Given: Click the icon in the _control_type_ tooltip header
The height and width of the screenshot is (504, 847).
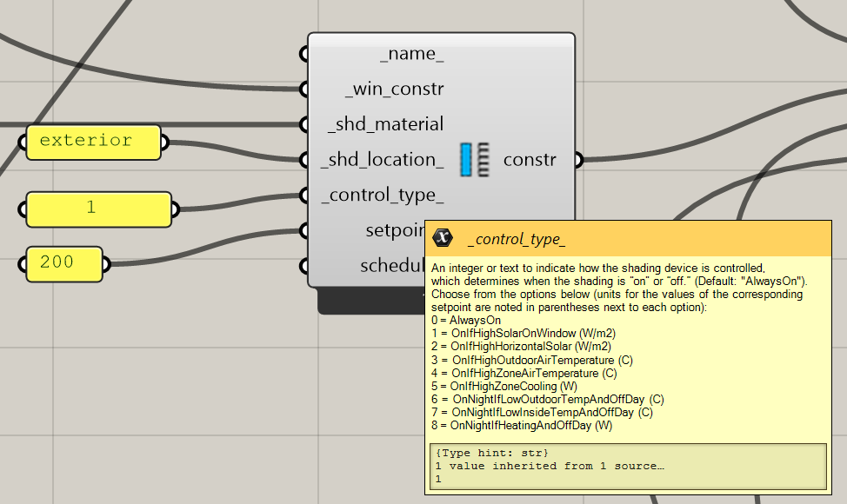Looking at the screenshot, I should pos(444,238).
